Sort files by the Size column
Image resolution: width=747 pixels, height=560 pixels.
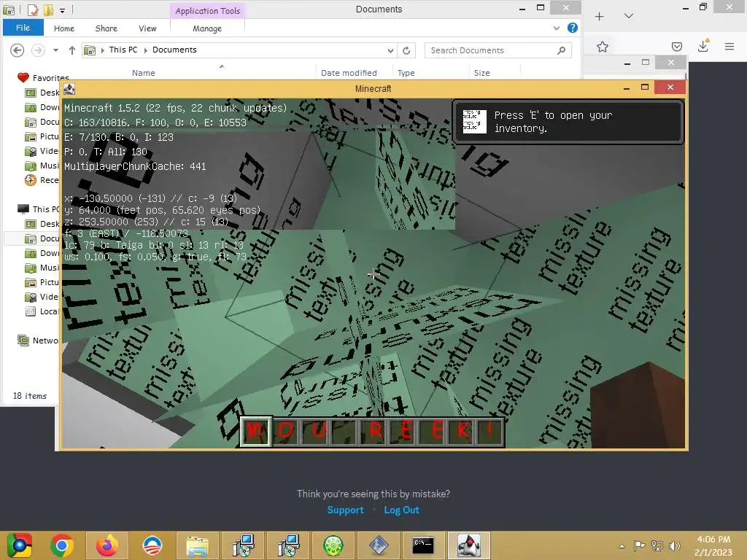[481, 73]
